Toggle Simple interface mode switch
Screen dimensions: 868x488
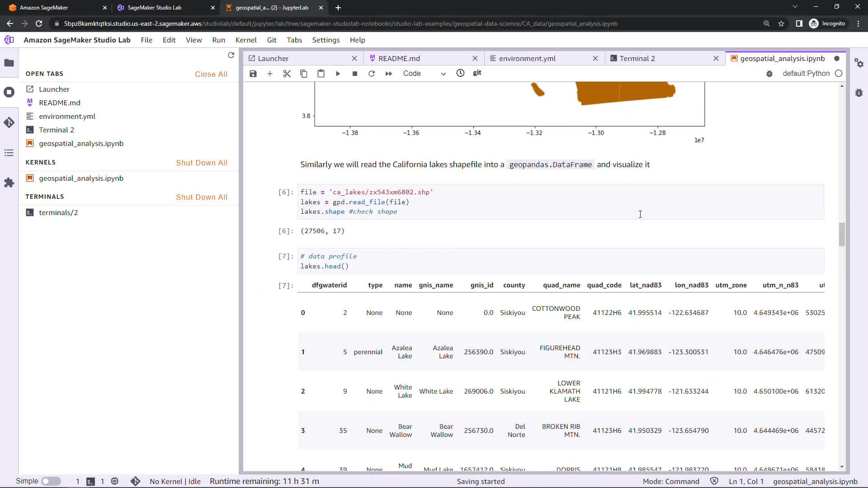(51, 481)
